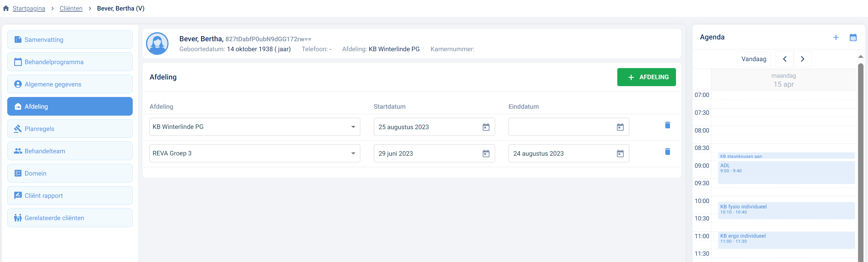868x262 pixels.
Task: Click the empty Einddatum field for KB Winterlinde PG
Action: (569, 127)
